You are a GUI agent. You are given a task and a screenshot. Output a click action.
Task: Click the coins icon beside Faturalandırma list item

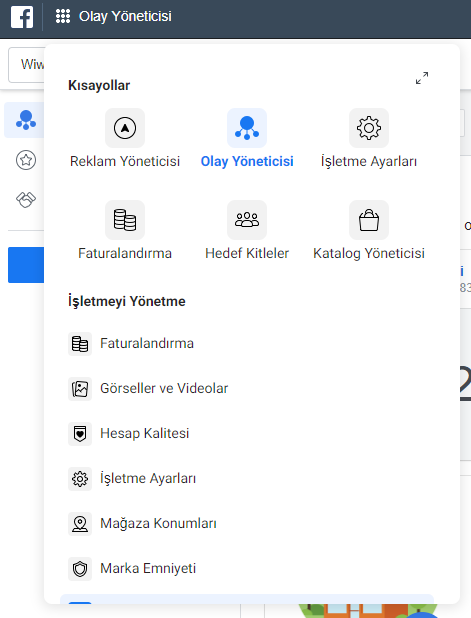[80, 344]
